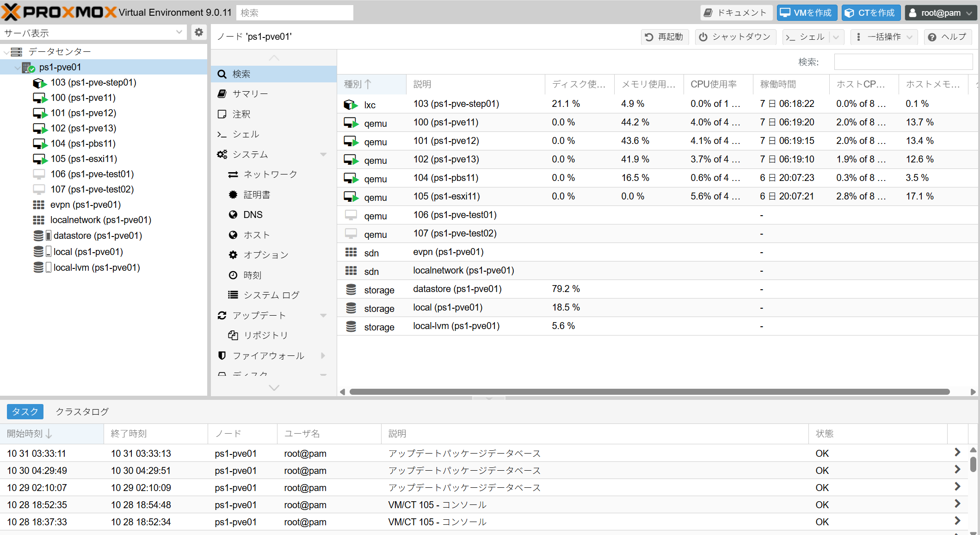Collapse the システム menu section
The height and width of the screenshot is (535, 980).
323,155
